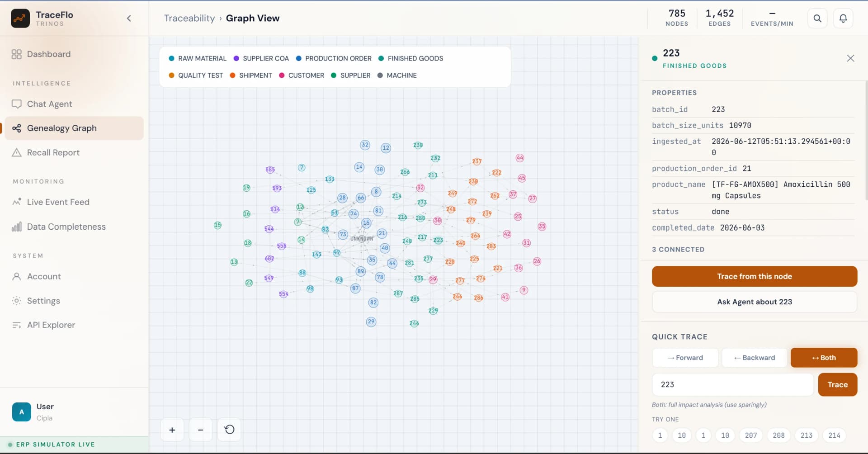Select Genealogy Graph in the sidebar
The width and height of the screenshot is (868, 454).
tap(74, 128)
